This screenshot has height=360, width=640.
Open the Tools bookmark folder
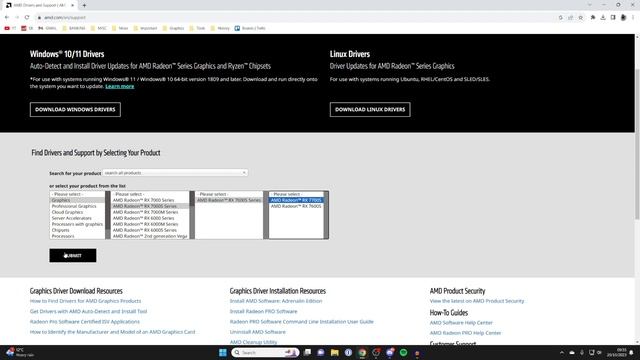pyautogui.click(x=197, y=28)
